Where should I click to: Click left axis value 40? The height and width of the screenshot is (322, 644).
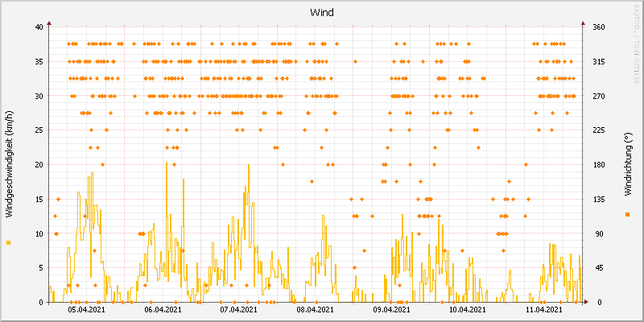coord(39,27)
